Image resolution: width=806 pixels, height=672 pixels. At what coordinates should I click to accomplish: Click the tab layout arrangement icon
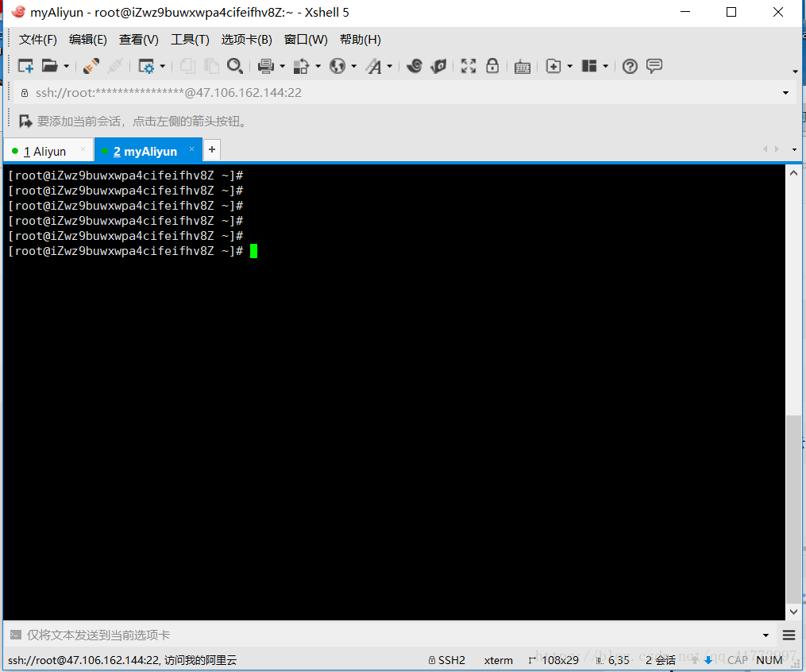pos(589,66)
